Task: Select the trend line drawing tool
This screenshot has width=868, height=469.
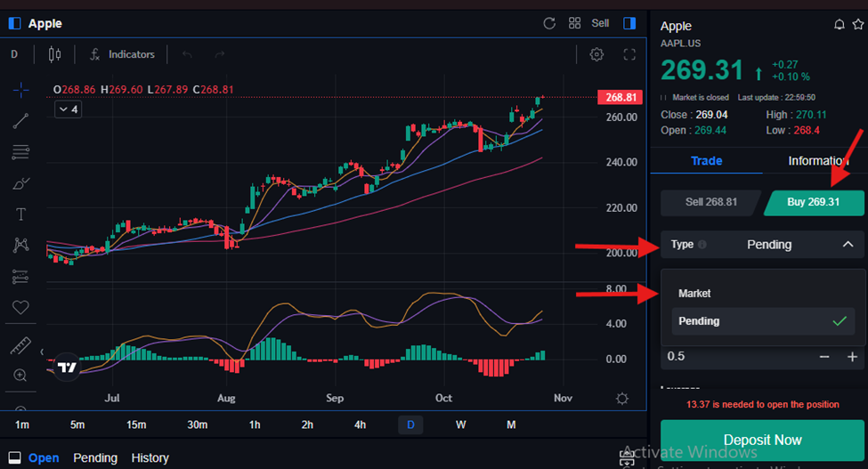Action: [20, 120]
